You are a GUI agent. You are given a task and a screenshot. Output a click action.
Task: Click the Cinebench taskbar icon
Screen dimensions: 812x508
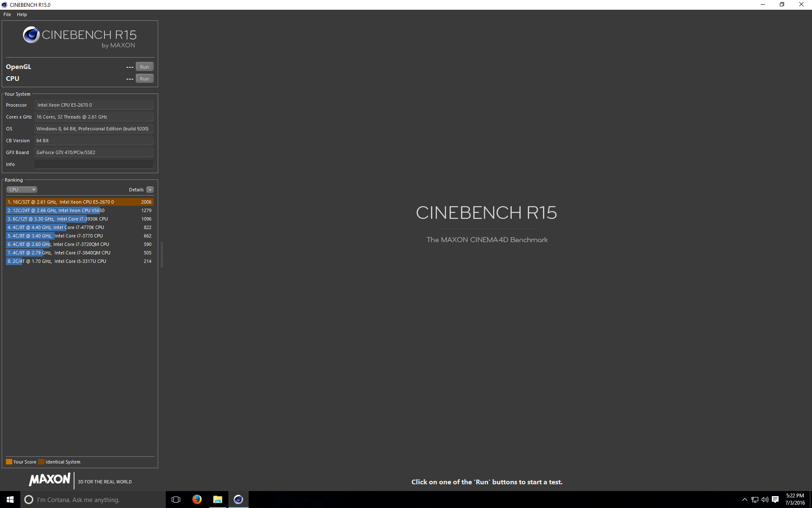pyautogui.click(x=239, y=500)
